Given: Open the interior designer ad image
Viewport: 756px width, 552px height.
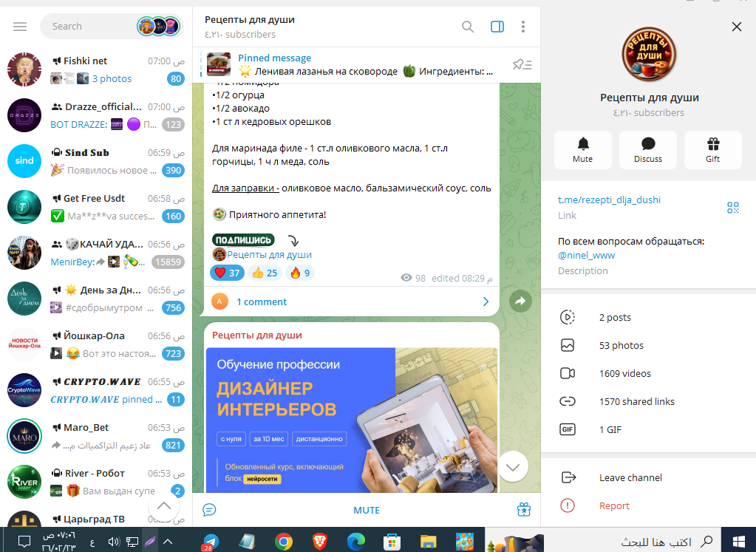Looking at the screenshot, I should pyautogui.click(x=352, y=420).
